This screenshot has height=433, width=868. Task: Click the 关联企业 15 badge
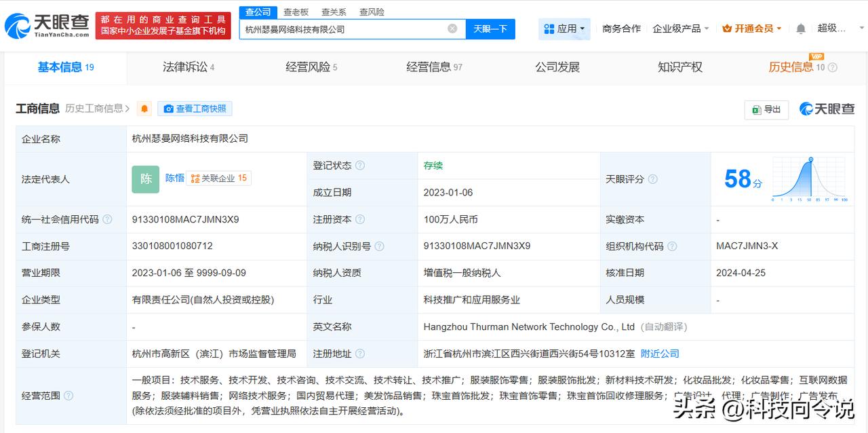218,178
